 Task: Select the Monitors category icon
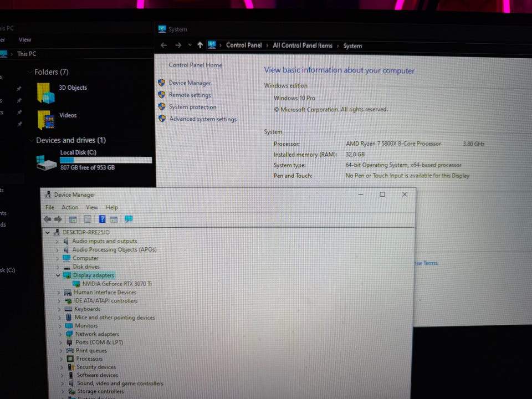tap(69, 326)
